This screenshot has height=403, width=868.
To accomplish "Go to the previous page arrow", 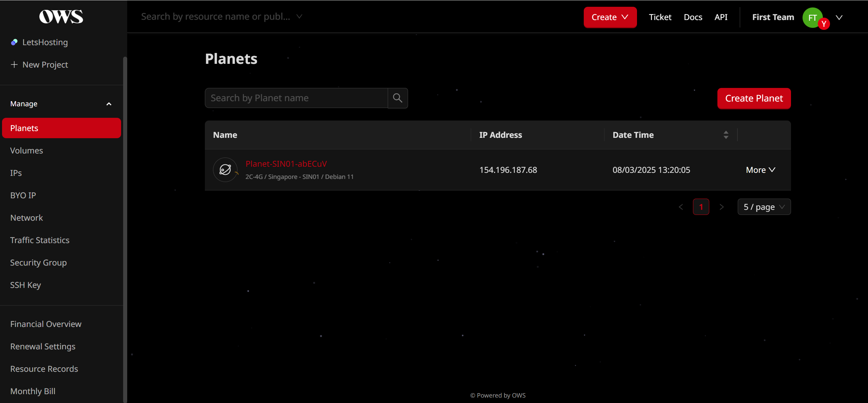I will pyautogui.click(x=681, y=207).
